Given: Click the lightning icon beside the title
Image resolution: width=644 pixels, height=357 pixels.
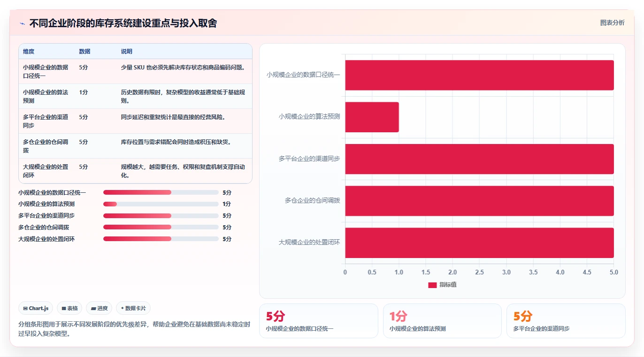Looking at the screenshot, I should (x=23, y=23).
